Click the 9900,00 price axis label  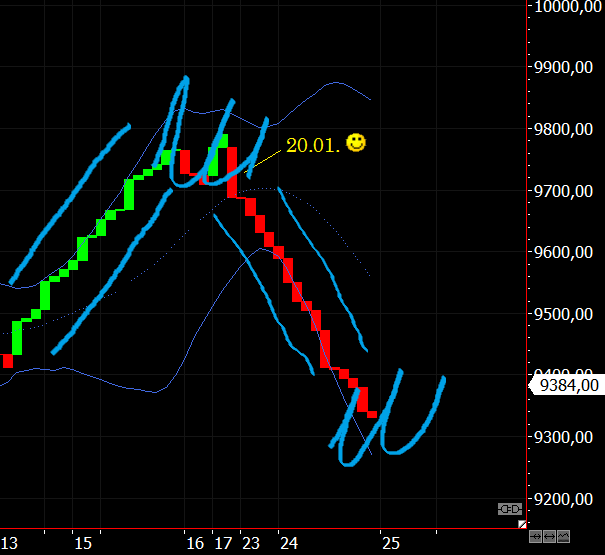(564, 68)
